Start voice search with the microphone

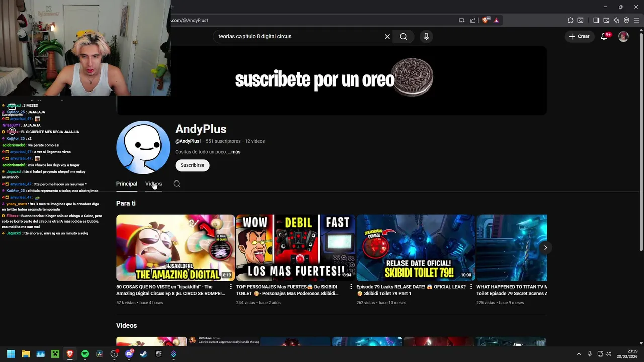(426, 37)
